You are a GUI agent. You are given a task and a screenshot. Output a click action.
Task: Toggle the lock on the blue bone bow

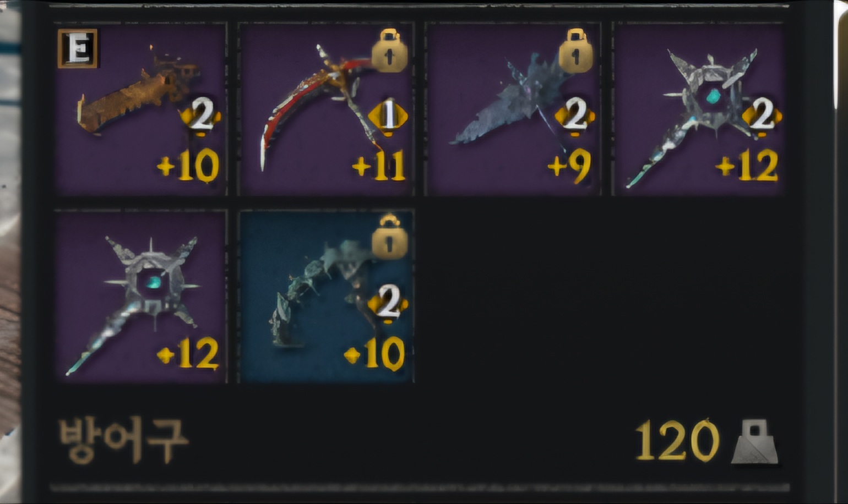tap(389, 237)
